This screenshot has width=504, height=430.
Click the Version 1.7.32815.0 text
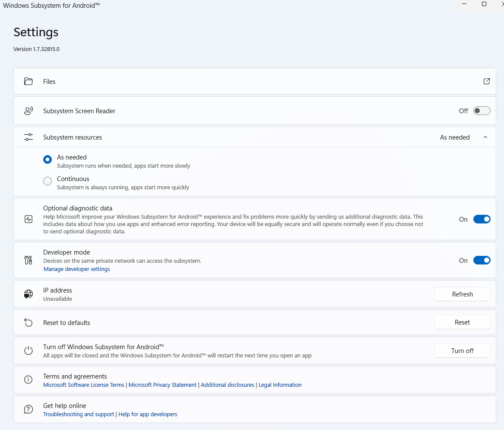36,49
